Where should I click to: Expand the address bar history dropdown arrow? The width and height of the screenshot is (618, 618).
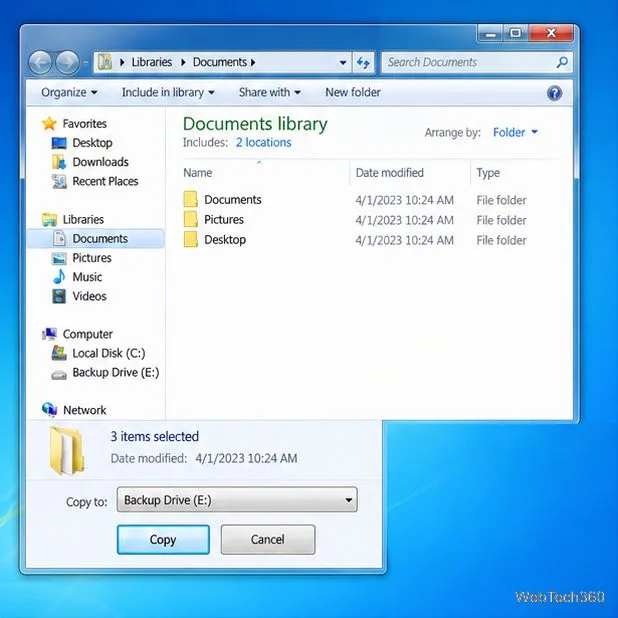click(343, 62)
